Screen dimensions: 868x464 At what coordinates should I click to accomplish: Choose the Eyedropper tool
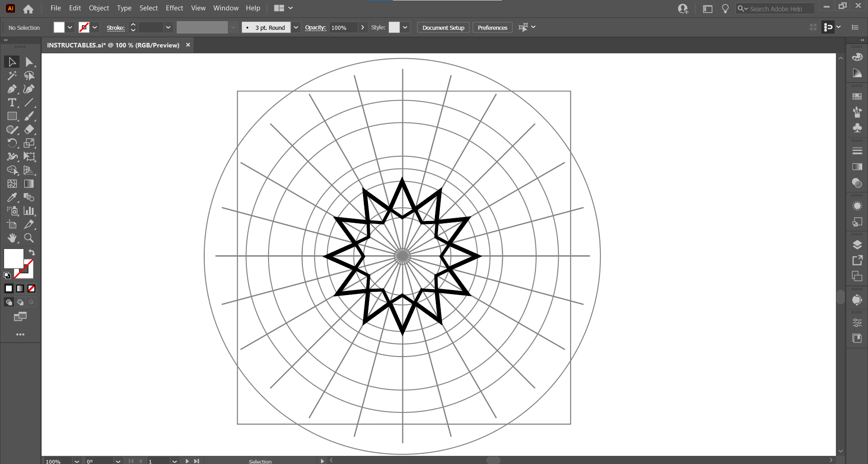tap(12, 197)
